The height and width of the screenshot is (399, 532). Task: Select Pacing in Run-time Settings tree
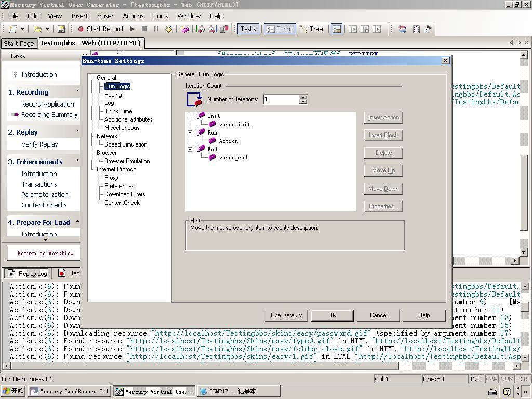tap(113, 95)
